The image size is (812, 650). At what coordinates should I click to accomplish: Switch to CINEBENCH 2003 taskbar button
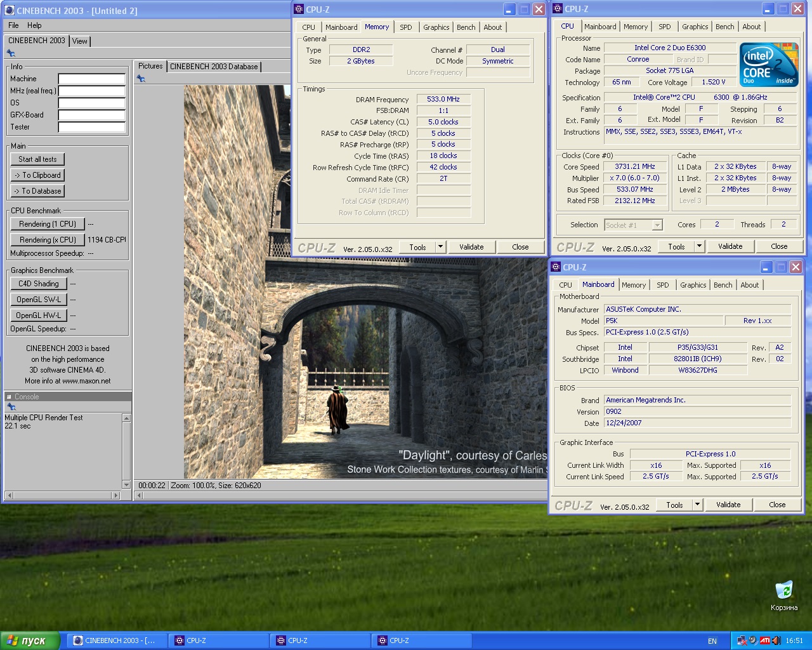pyautogui.click(x=118, y=640)
